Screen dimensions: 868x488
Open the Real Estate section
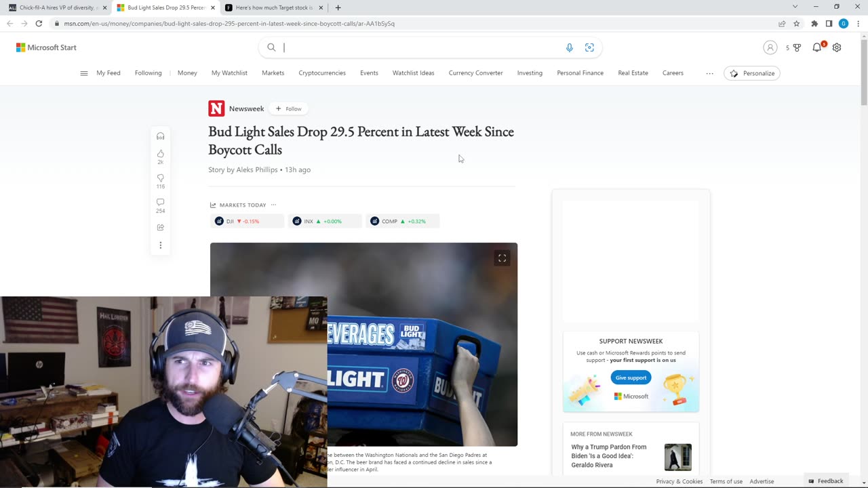coord(633,73)
